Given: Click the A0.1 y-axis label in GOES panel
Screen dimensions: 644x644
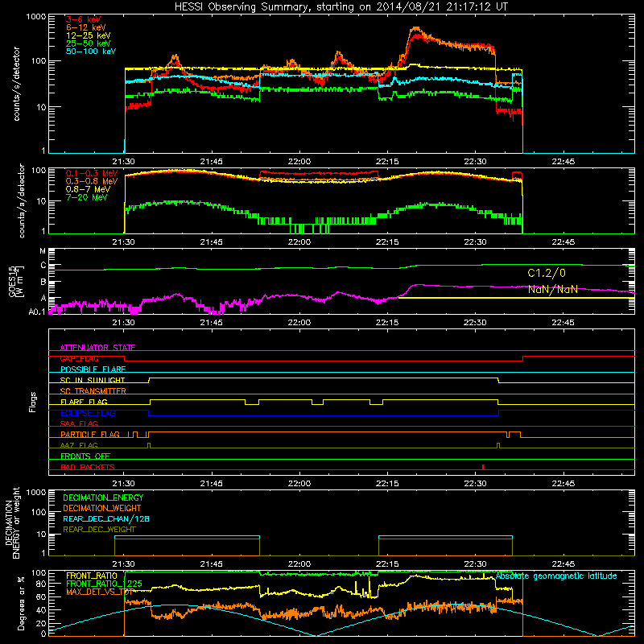Looking at the screenshot, I should click(36, 312).
